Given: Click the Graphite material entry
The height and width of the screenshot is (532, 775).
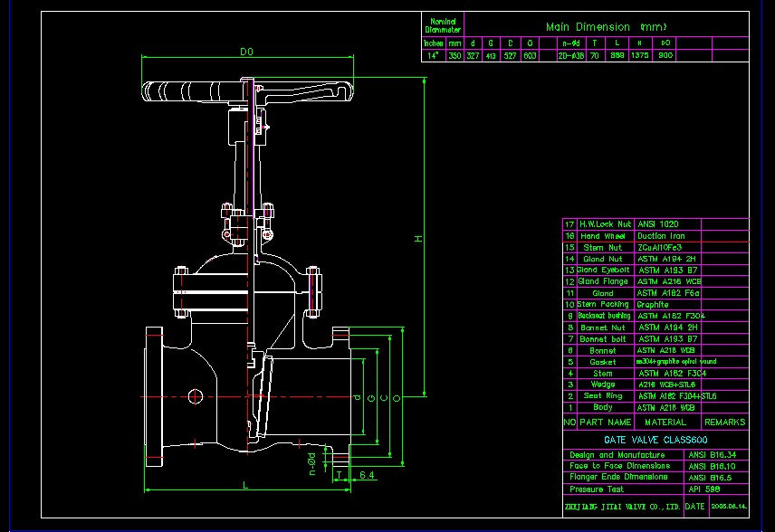Looking at the screenshot, I should 653,305.
